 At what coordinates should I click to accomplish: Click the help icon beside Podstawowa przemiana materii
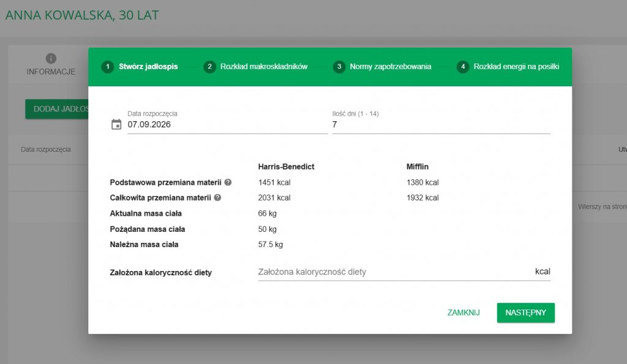point(228,182)
